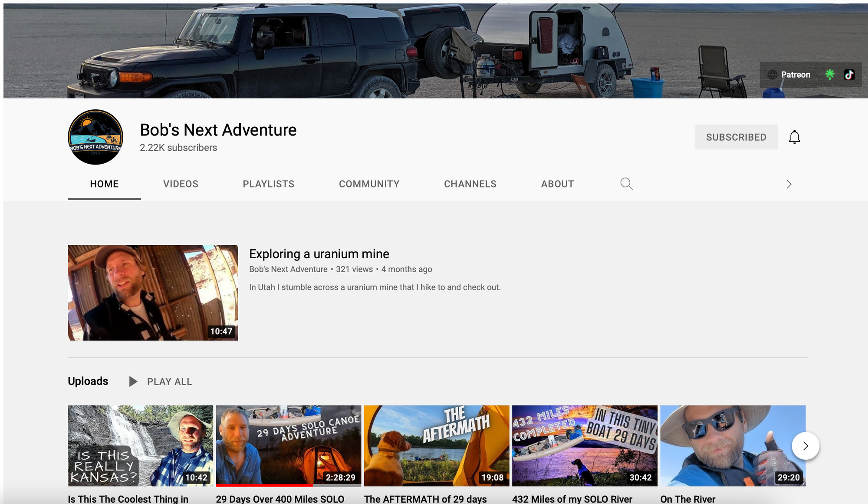The image size is (868, 504).
Task: Click the notification bell icon
Action: [794, 137]
